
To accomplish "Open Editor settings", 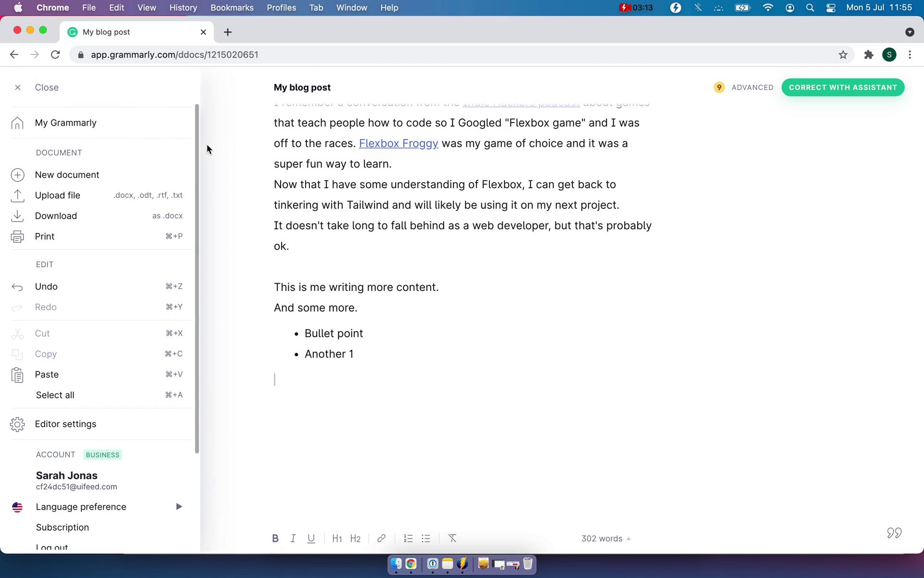I will coord(65,424).
